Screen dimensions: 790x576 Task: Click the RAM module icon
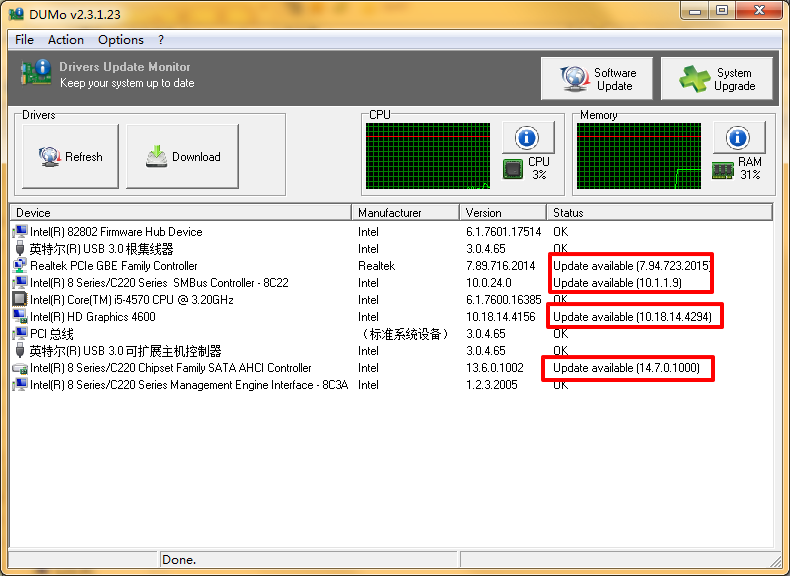(723, 170)
